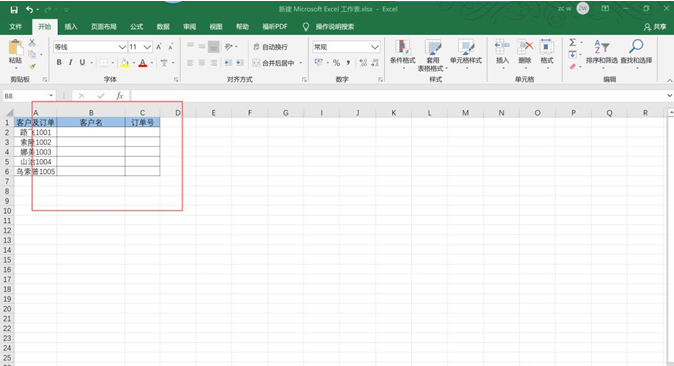Open Cell Styles (单元格样式)
This screenshot has height=366, width=674.
point(466,53)
